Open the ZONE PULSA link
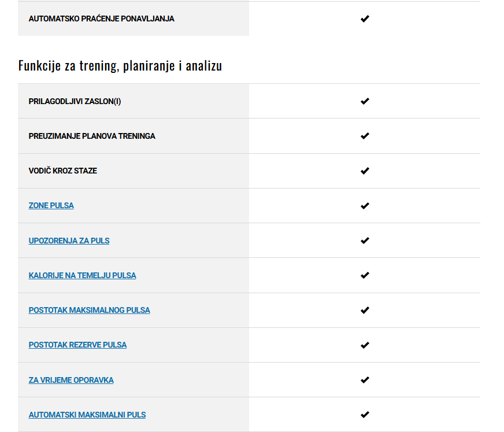504x432 pixels. (x=51, y=205)
